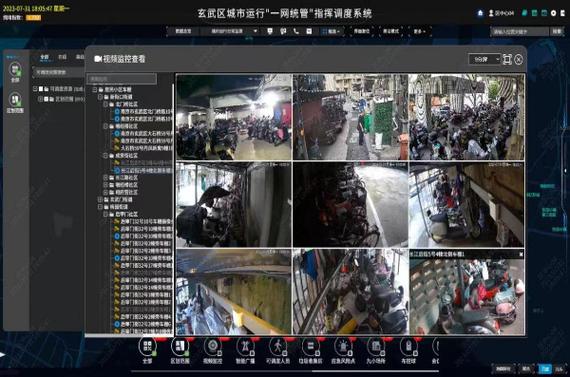Click the toolbar button right of 框选
This screenshot has height=377, width=570.
[x=361, y=31]
